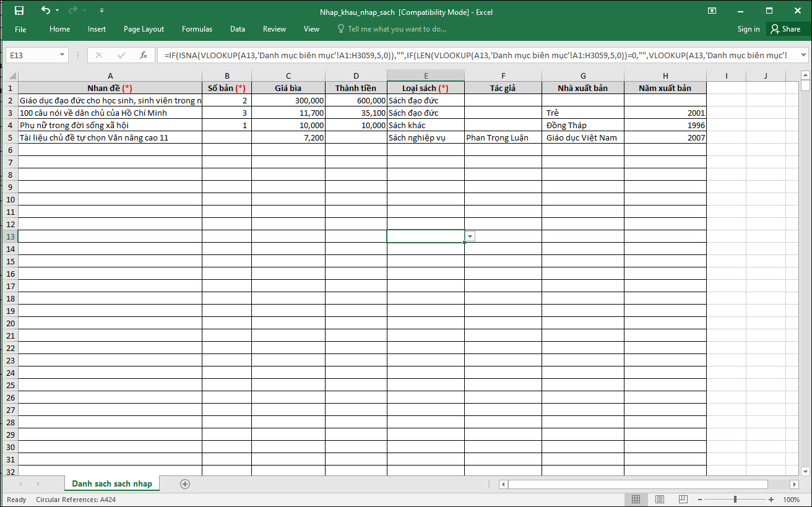This screenshot has width=812, height=507.
Task: Open Customize Quick Access Toolbar dropdown
Action: pos(101,11)
